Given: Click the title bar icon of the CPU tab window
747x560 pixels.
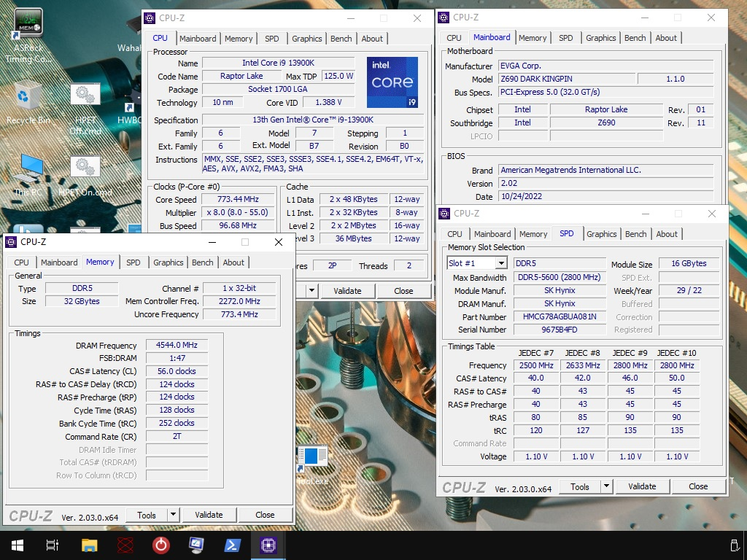Looking at the screenshot, I should (150, 18).
